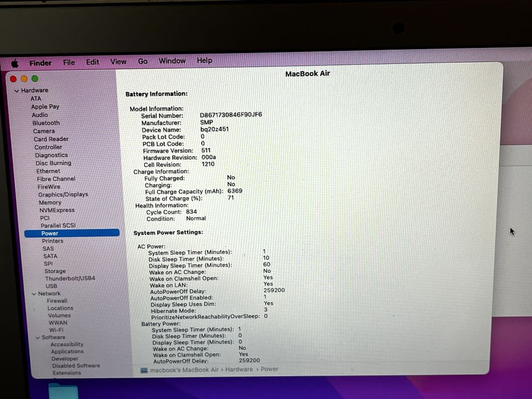Select Card Reader in the sidebar

point(51,139)
